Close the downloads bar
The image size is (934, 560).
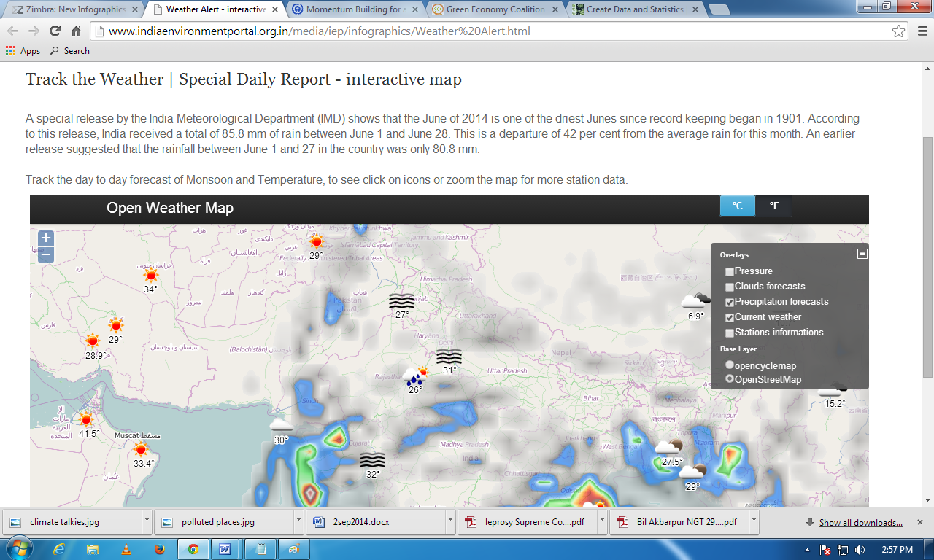920,522
